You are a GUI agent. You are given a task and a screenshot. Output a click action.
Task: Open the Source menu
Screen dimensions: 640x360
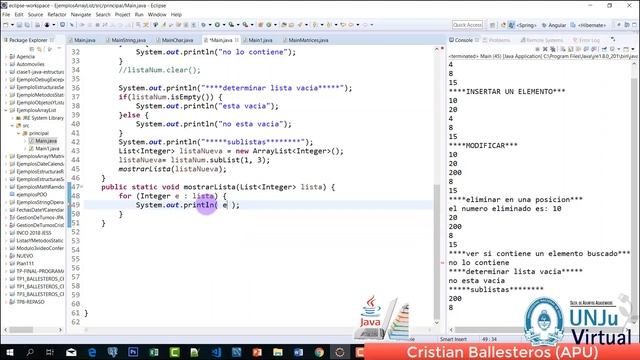pos(35,14)
